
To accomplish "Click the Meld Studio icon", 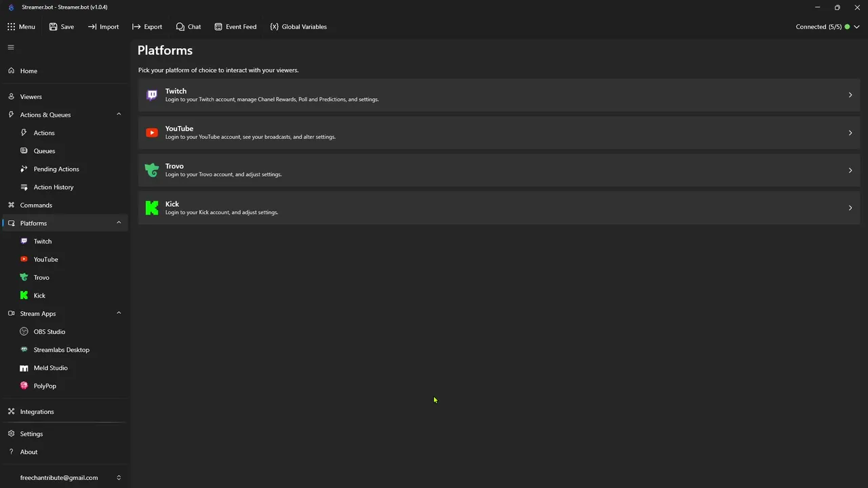I will click(x=24, y=368).
